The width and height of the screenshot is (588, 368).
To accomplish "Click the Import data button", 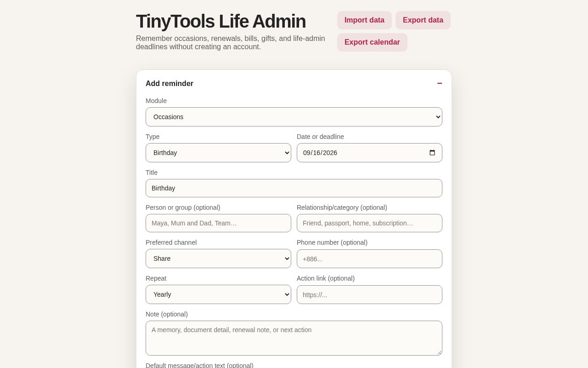I will click(x=364, y=20).
